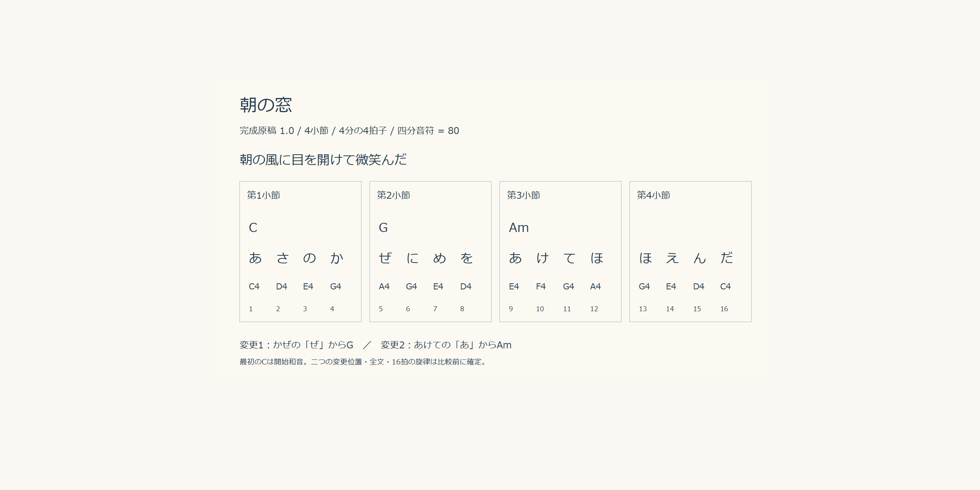
Task: Click chord label C in 第1小節
Action: point(253,228)
